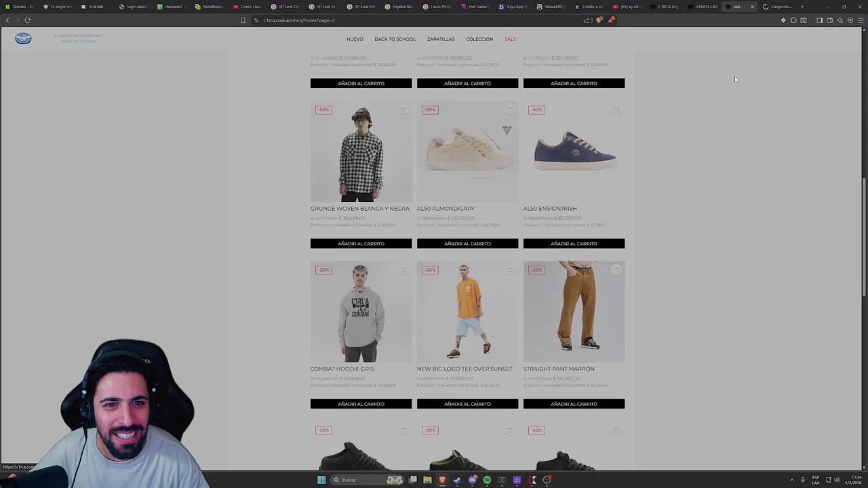This screenshot has width=868, height=488.
Task: Open Windows Start menu
Action: point(321,480)
